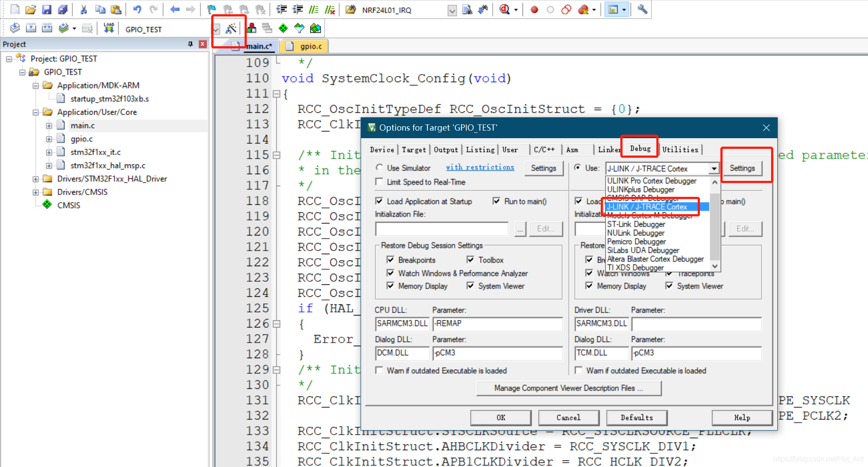Toggle the left Memory Display checkbox
868x467 pixels.
[x=390, y=286]
